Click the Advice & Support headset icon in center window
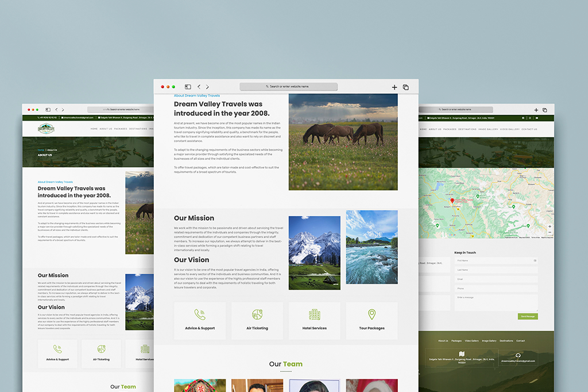 [199, 315]
